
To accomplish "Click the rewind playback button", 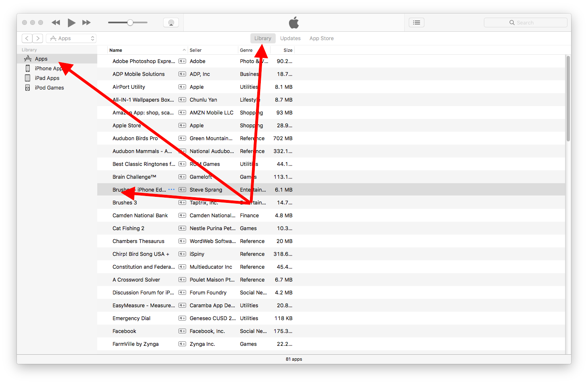I will click(x=56, y=22).
